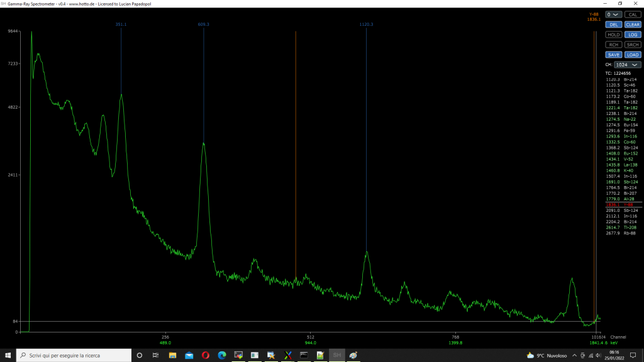Viewport: 644px width, 362px height.
Task: Click the Task View taskbar icon
Action: tap(155, 356)
